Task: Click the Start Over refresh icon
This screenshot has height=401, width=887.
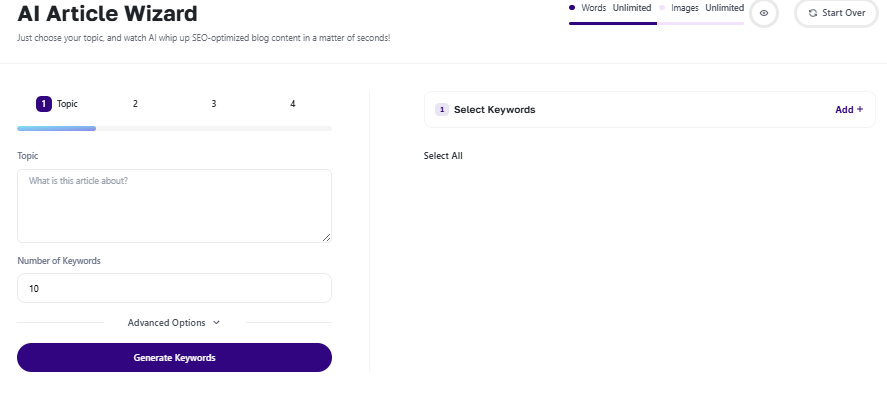Action: (x=813, y=13)
